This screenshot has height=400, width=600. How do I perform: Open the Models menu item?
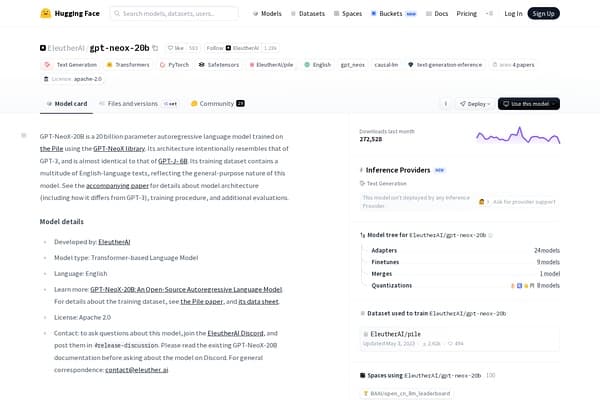tap(267, 13)
